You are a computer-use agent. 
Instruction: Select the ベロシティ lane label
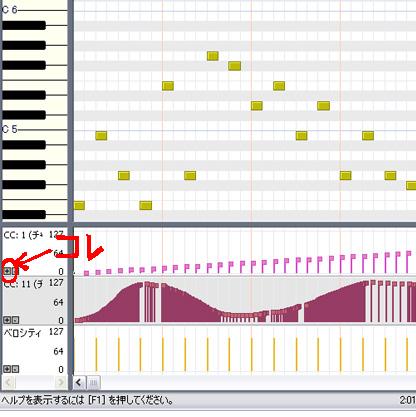click(x=22, y=333)
